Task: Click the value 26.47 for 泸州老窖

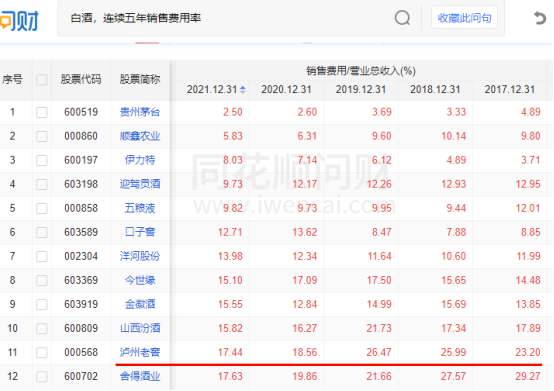Action: pyautogui.click(x=379, y=353)
